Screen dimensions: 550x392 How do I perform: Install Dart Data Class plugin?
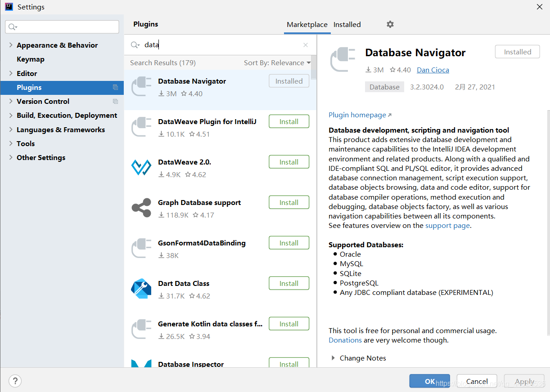(289, 283)
